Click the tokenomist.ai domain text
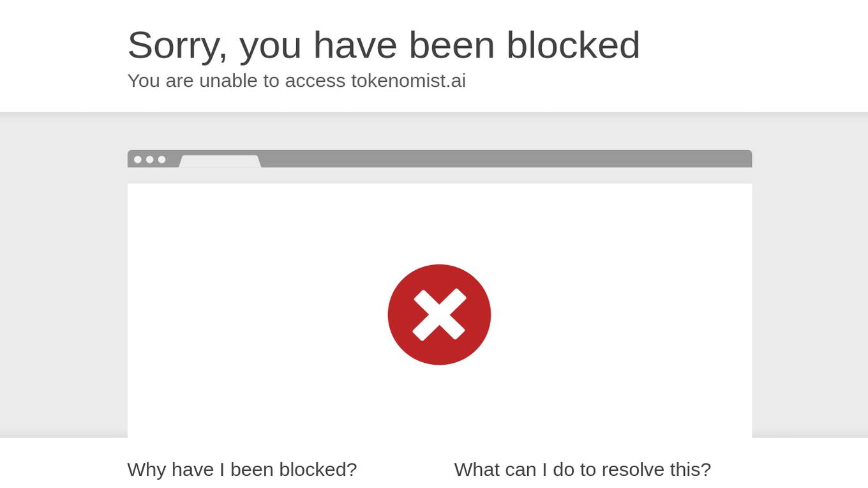 (x=408, y=80)
